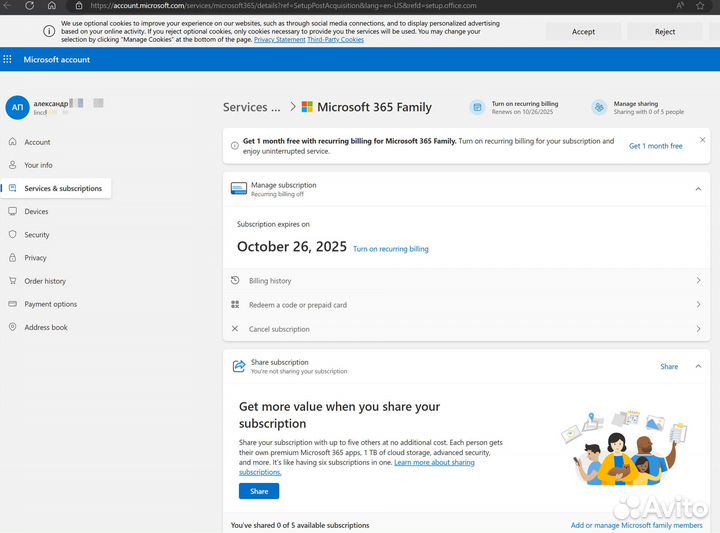
Task: Select Services & subscriptions in sidebar
Action: [56, 188]
